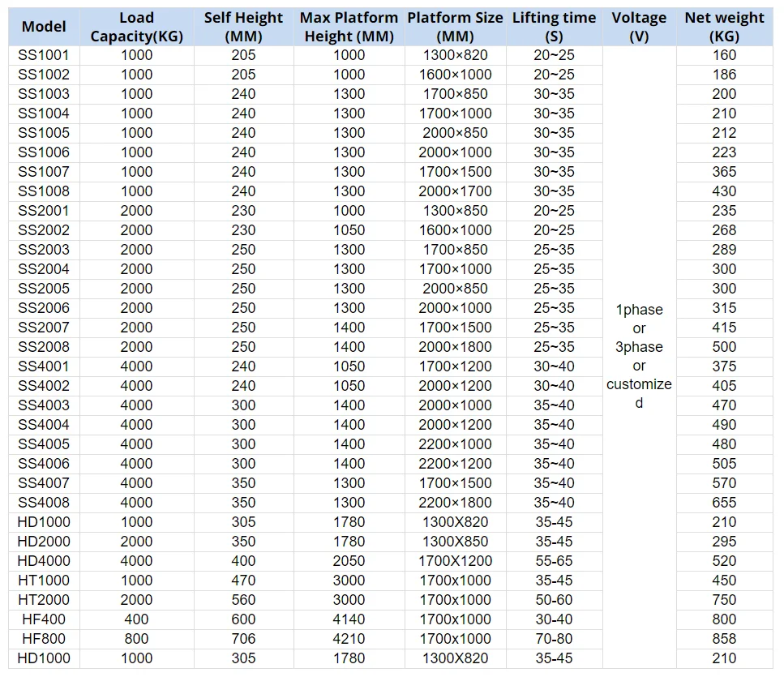Select the SS4007 model cell
This screenshot has width=784, height=677.
[x=44, y=483]
